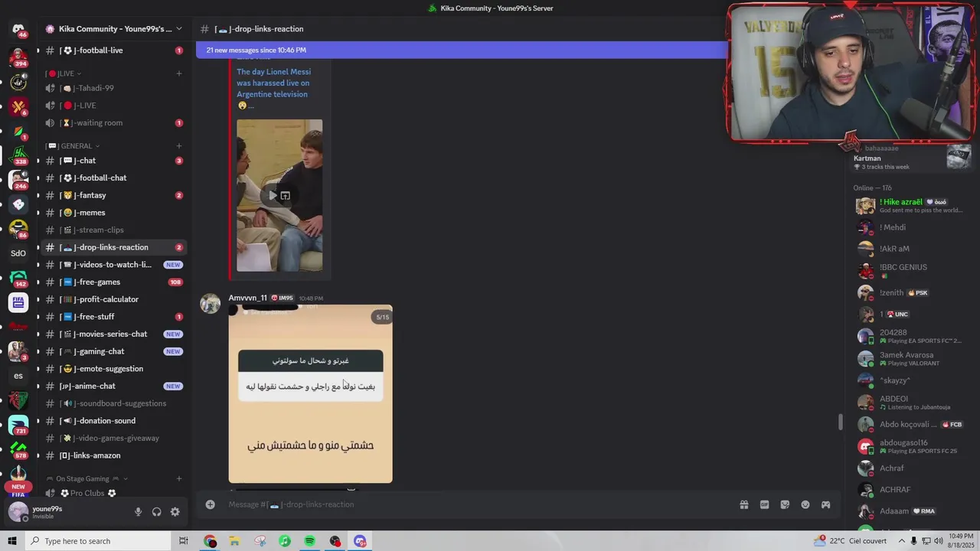This screenshot has height=551, width=980.
Task: Open movies-series-chat channel
Action: tap(113, 334)
